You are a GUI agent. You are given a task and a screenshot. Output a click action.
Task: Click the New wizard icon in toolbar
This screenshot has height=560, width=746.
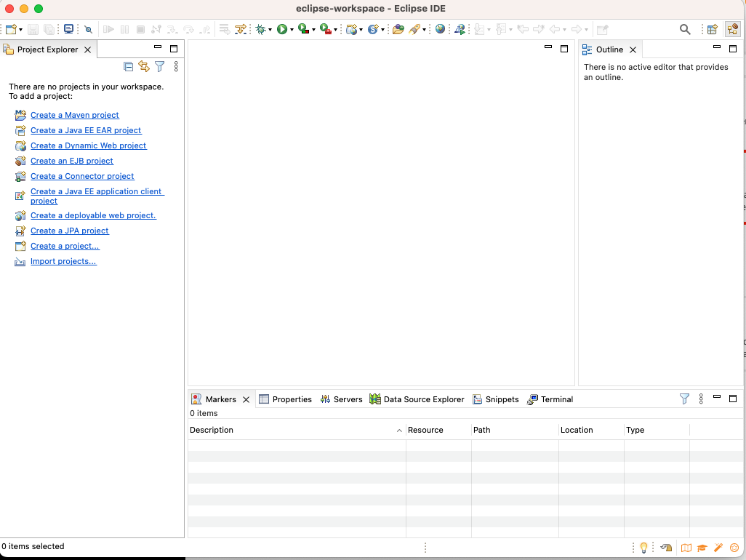point(12,30)
